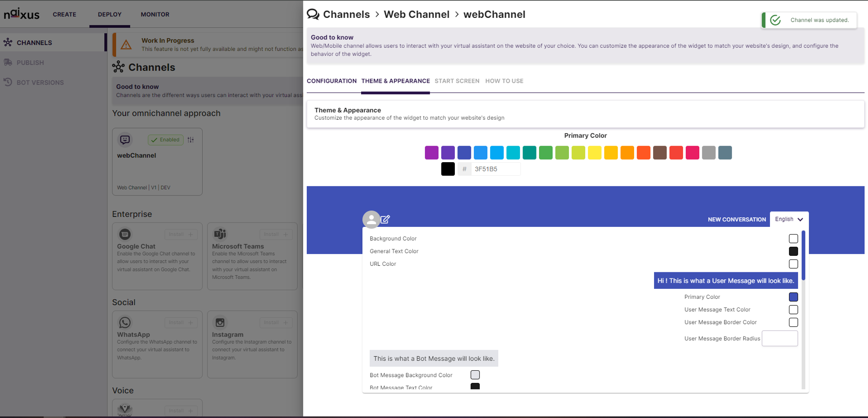Image resolution: width=868 pixels, height=418 pixels.
Task: Click the WhatsApp channel icon
Action: pyautogui.click(x=125, y=323)
